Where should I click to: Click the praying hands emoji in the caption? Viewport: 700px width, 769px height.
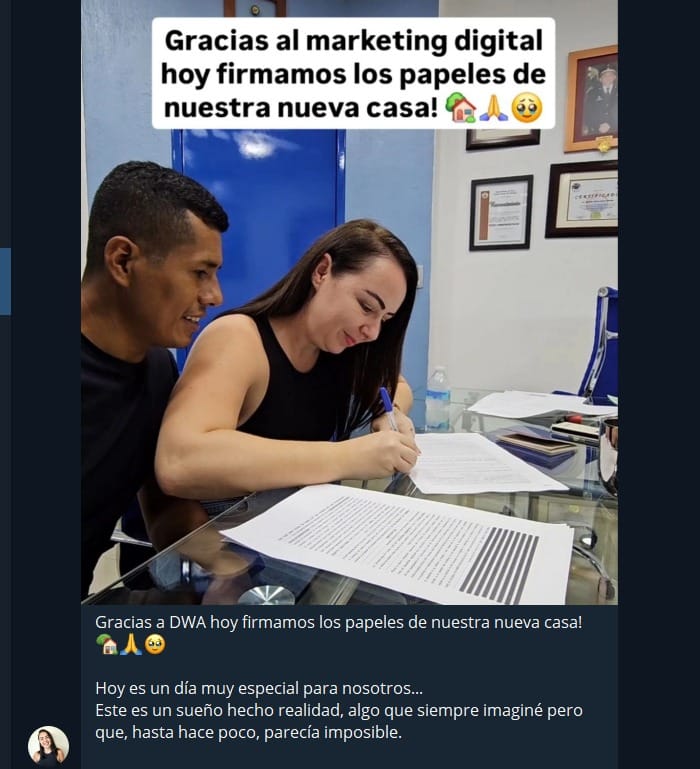pos(130,644)
